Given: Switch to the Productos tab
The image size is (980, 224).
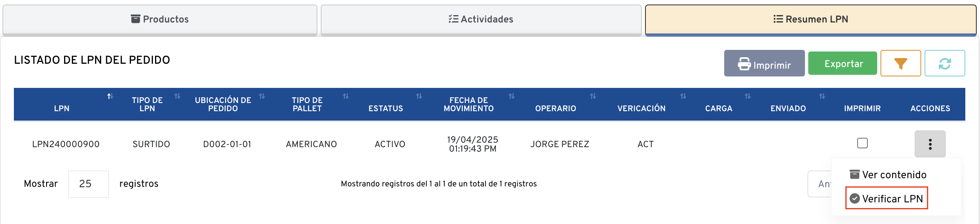Looking at the screenshot, I should [160, 19].
